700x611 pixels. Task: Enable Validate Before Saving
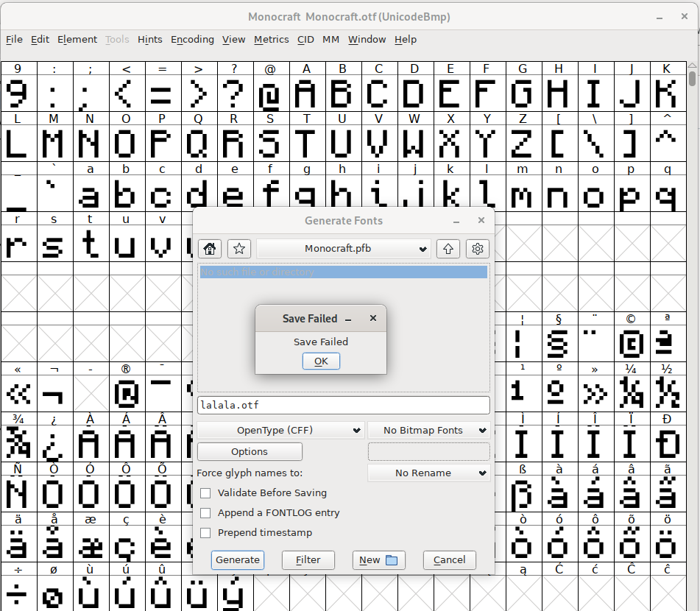click(205, 493)
